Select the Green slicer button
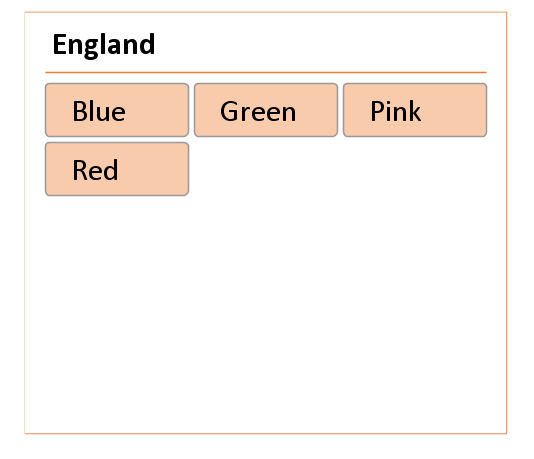Image resolution: width=534 pixels, height=459 pixels. [x=266, y=110]
